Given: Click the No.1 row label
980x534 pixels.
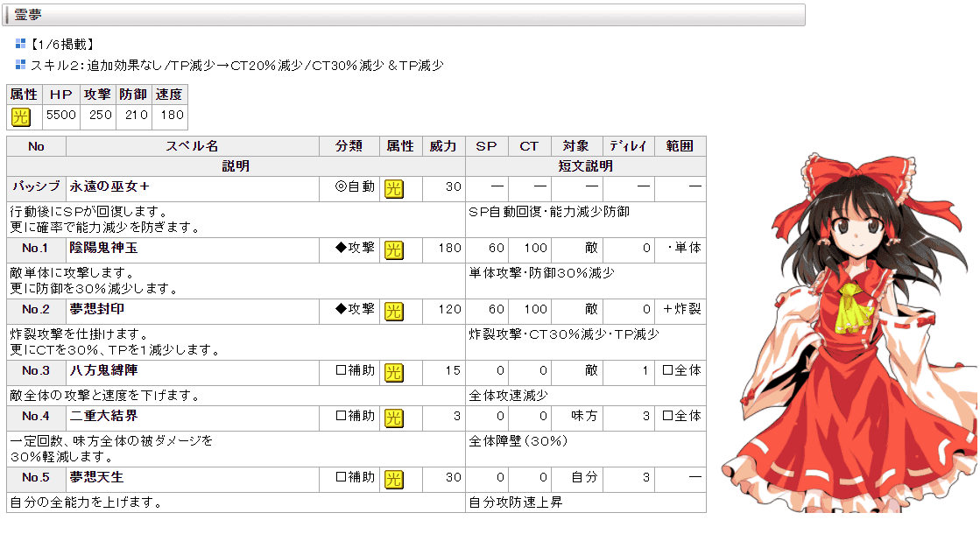Looking at the screenshot, I should point(35,248).
